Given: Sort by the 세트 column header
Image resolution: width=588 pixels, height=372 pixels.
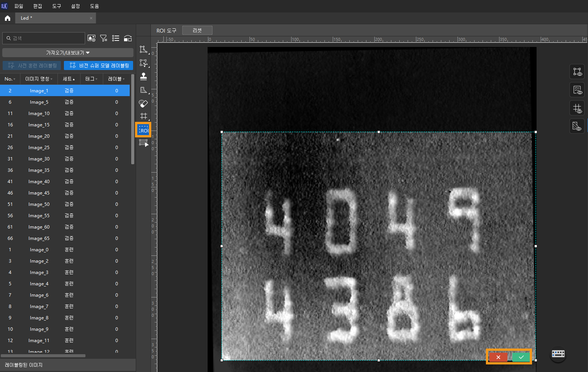Looking at the screenshot, I should pyautogui.click(x=68, y=79).
